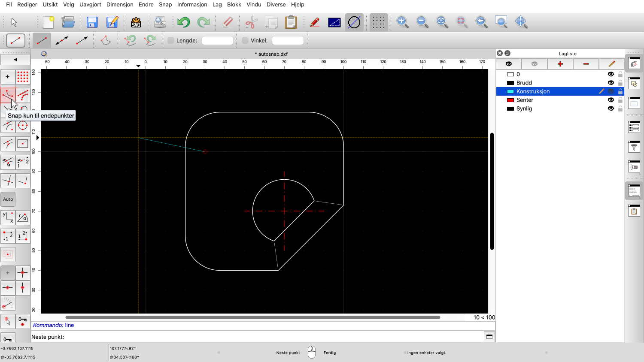The image size is (644, 362).
Task: Hide the Brudd layer via eye icon
Action: (611, 83)
